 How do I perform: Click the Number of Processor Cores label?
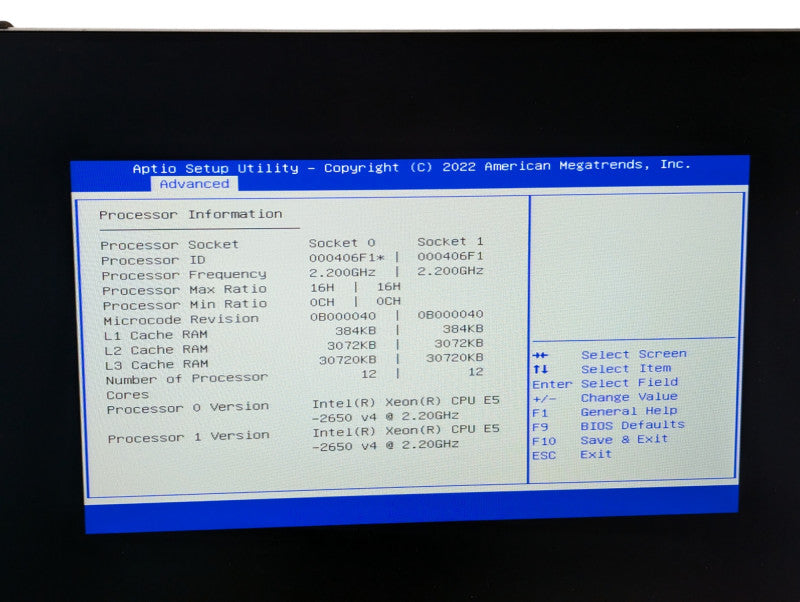(x=187, y=387)
